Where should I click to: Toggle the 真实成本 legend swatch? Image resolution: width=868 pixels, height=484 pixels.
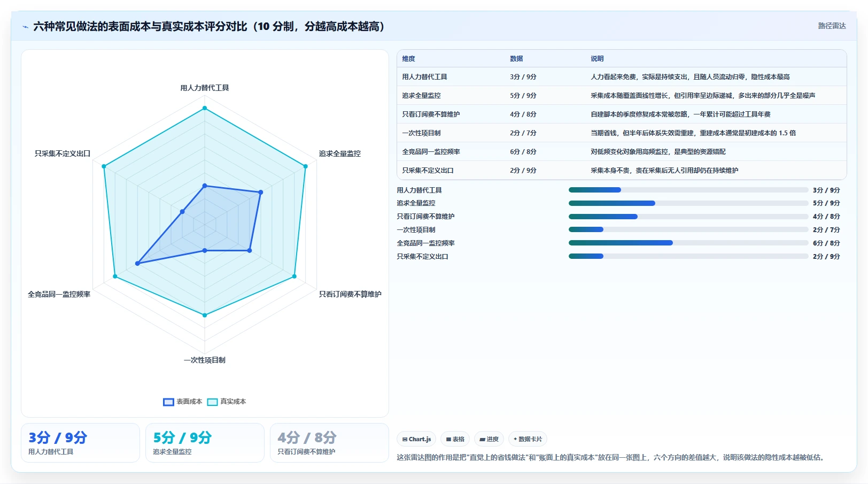[x=212, y=402]
